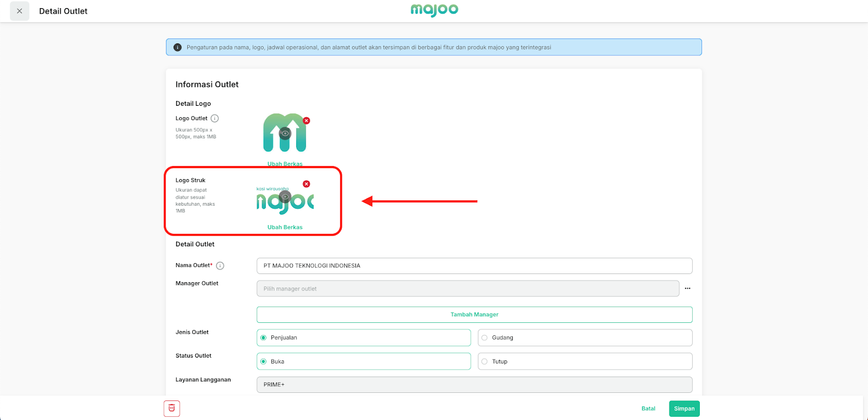This screenshot has height=420, width=868.
Task: Click the Manager Outlet label
Action: click(197, 283)
